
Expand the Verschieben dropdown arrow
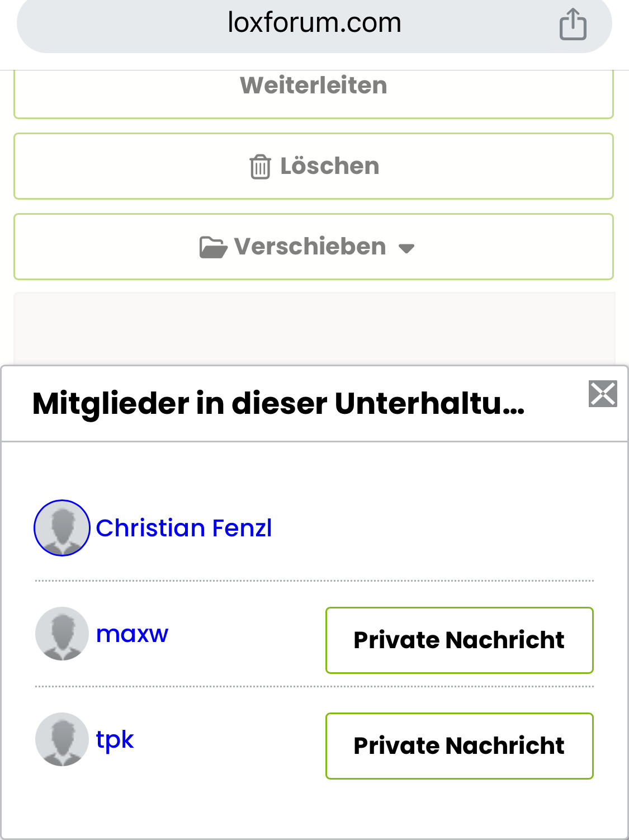point(406,248)
